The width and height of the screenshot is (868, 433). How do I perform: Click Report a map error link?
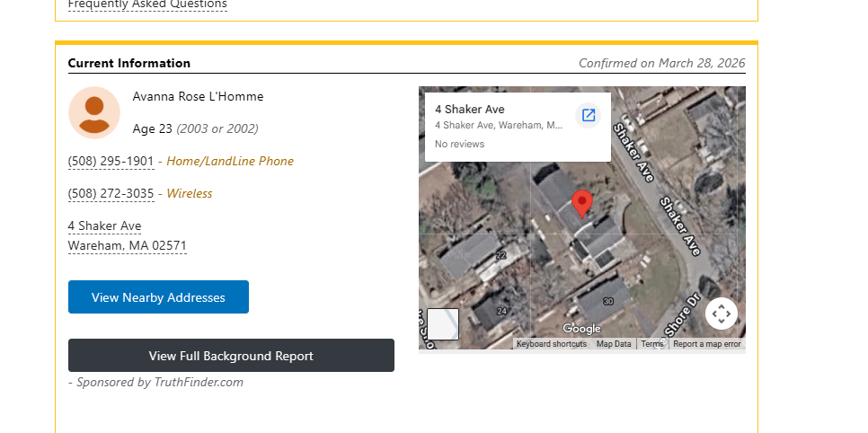(x=707, y=344)
